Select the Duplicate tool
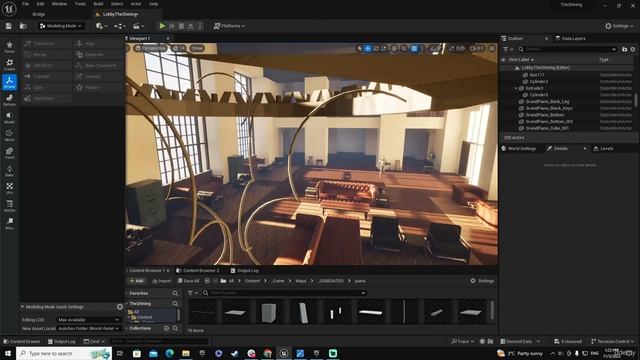Image resolution: width=640 pixels, height=360 pixels. pyautogui.click(x=98, y=54)
